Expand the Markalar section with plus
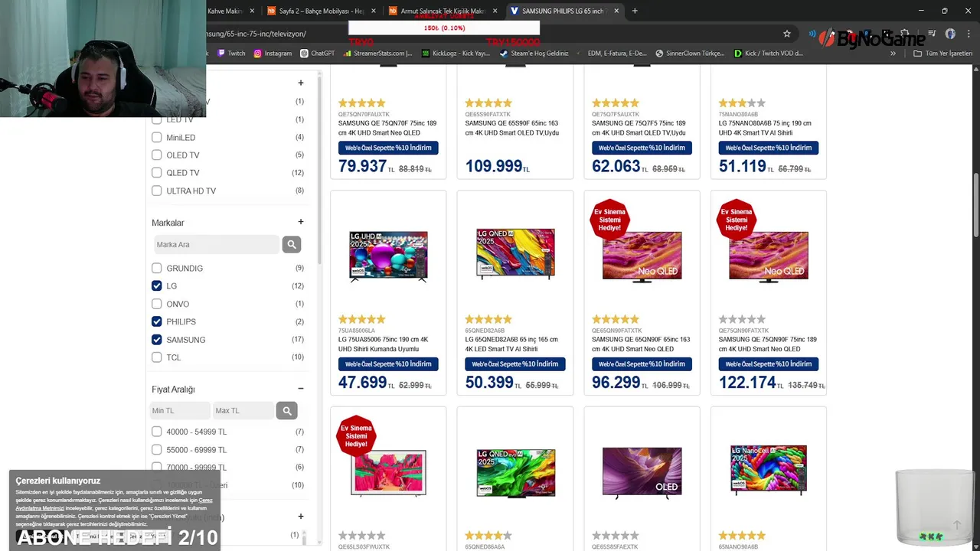This screenshot has width=980, height=551. [x=301, y=222]
